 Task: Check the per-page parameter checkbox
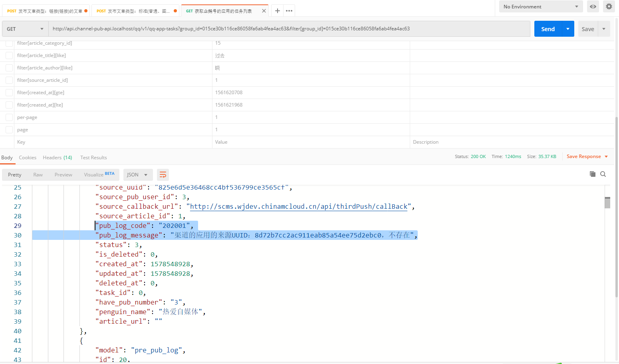click(x=9, y=117)
